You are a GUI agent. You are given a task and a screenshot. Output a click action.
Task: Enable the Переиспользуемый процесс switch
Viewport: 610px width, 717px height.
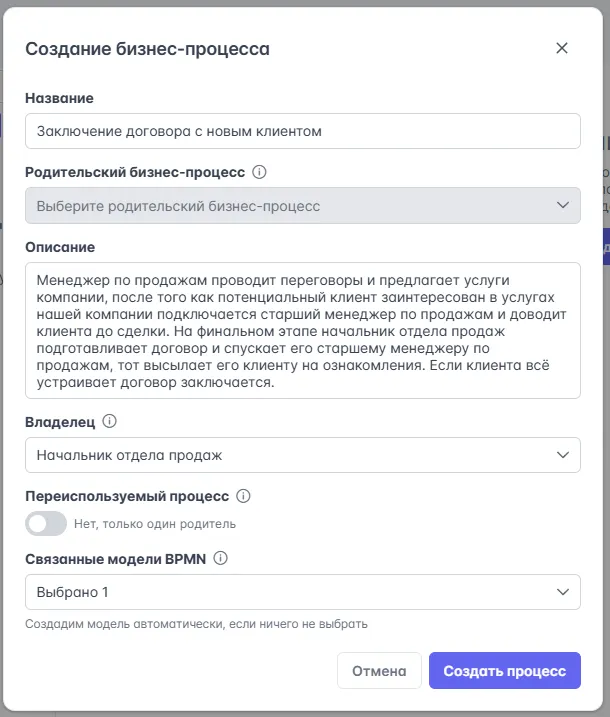point(46,523)
